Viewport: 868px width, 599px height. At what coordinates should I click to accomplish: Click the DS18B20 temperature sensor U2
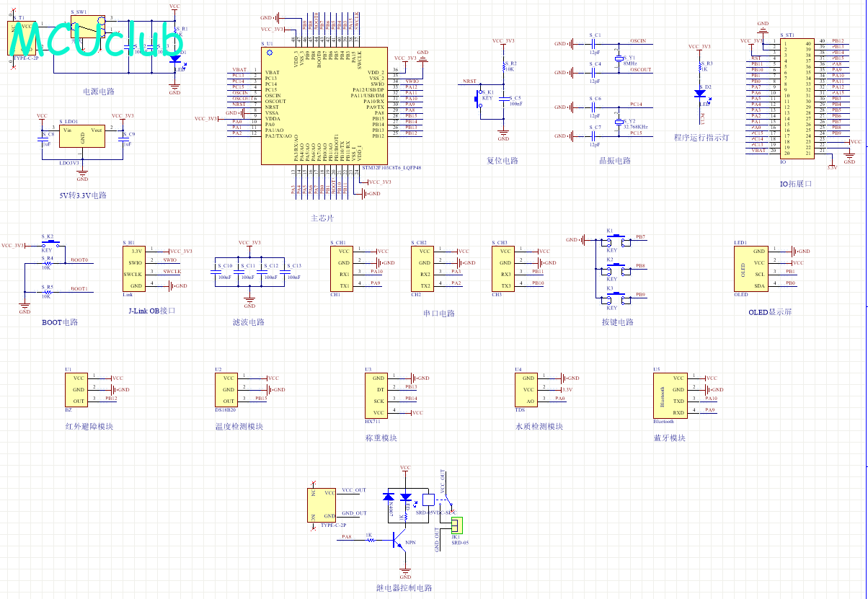(x=227, y=389)
